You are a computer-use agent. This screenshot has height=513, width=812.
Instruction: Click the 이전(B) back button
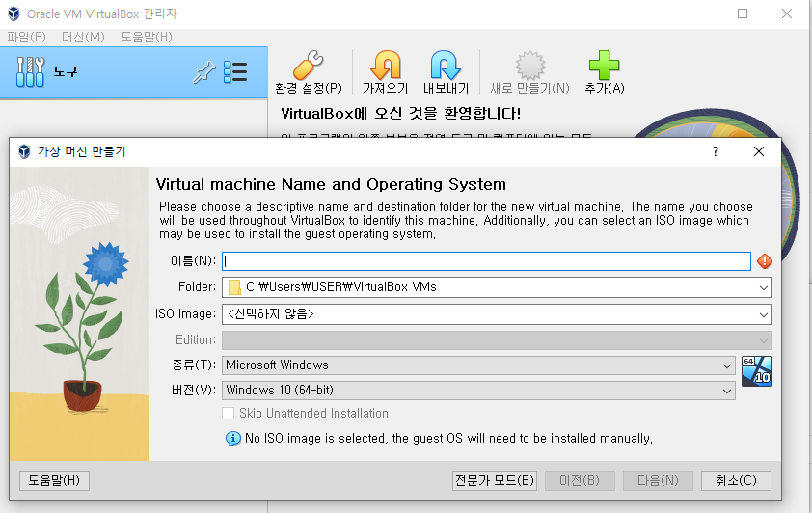tap(580, 480)
